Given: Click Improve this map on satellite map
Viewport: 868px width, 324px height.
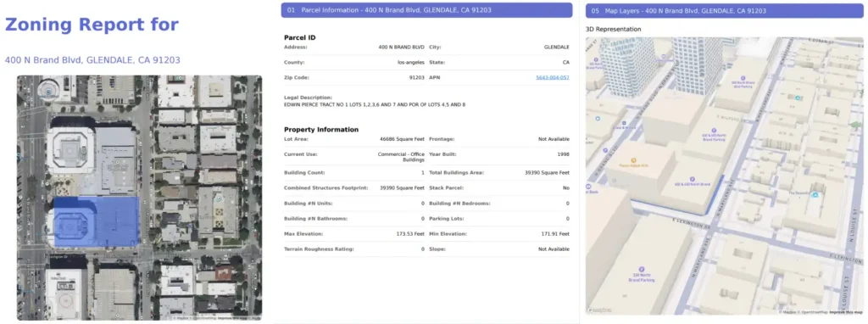Looking at the screenshot, I should coord(231,318).
